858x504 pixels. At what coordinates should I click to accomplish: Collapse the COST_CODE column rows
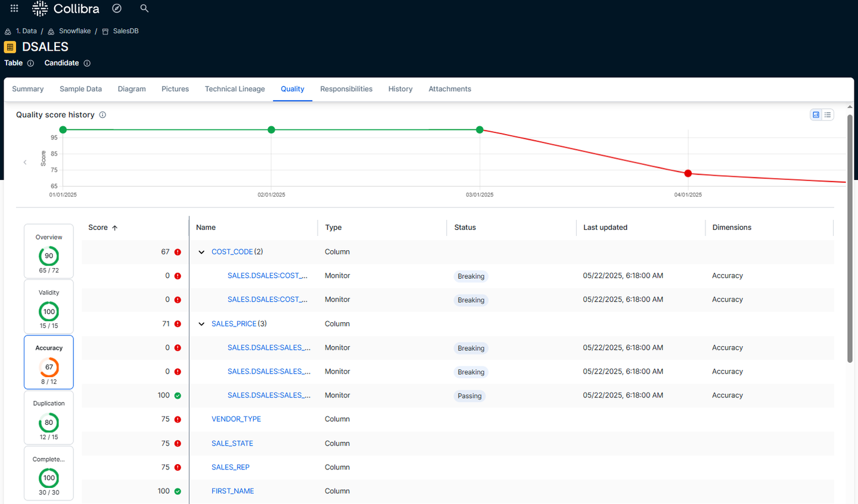coord(201,251)
